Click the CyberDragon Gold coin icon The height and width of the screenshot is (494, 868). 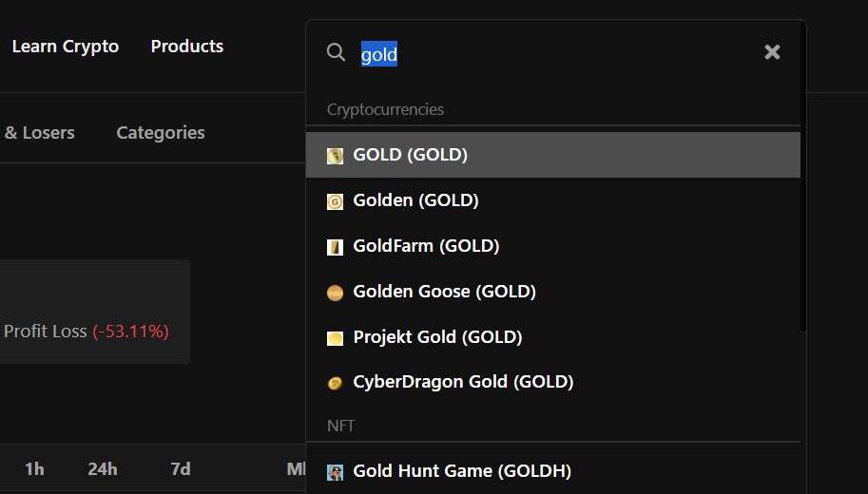point(335,383)
